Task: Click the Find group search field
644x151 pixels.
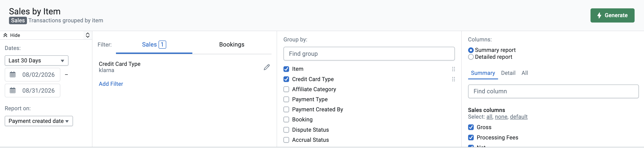Action: point(369,54)
